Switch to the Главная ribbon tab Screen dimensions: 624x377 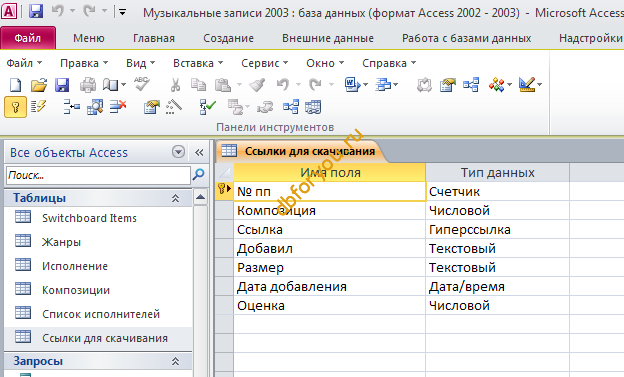click(154, 38)
